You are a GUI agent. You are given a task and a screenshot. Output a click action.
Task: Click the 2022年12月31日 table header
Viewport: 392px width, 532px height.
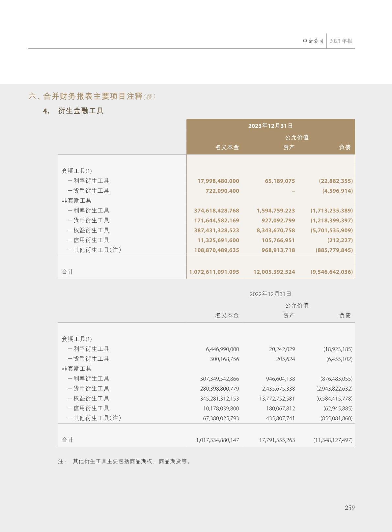click(x=270, y=294)
